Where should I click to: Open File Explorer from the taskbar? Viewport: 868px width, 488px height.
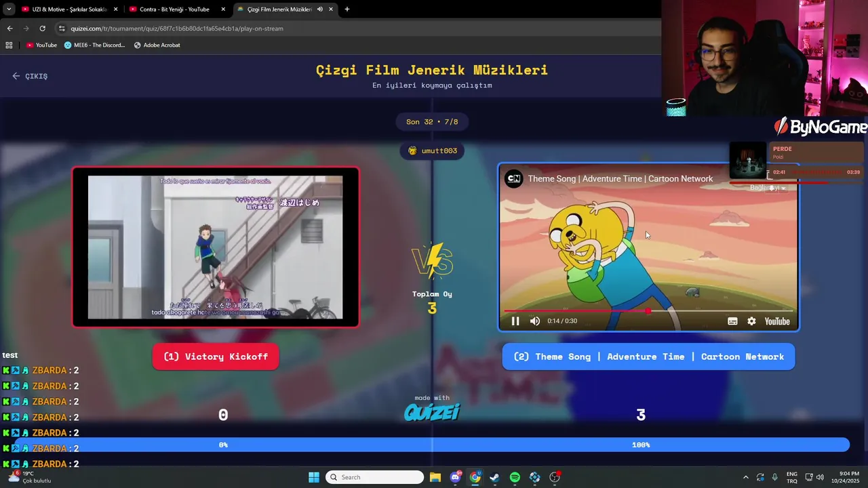[435, 477]
